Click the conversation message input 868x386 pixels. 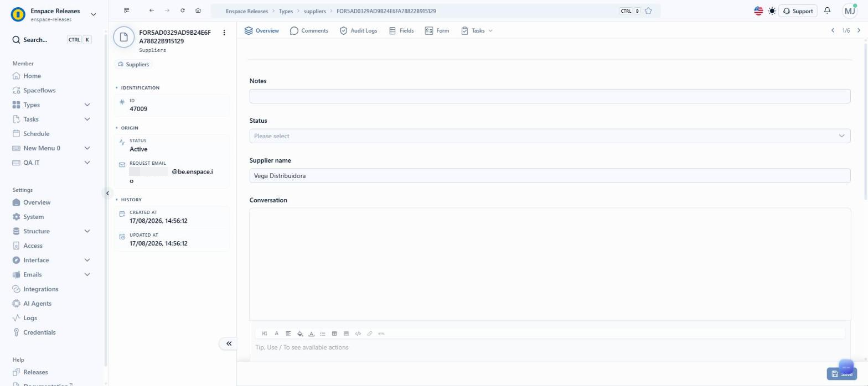(x=550, y=348)
